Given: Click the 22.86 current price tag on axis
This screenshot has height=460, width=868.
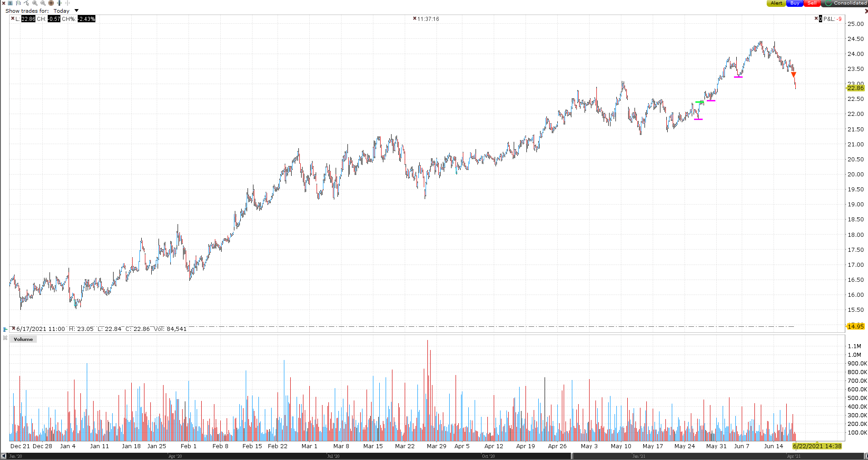Looking at the screenshot, I should pos(855,88).
